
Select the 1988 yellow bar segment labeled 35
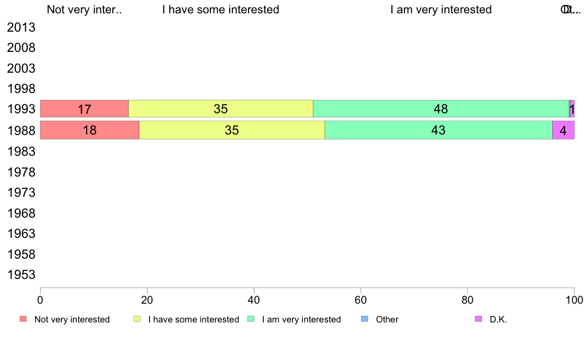pyautogui.click(x=232, y=130)
